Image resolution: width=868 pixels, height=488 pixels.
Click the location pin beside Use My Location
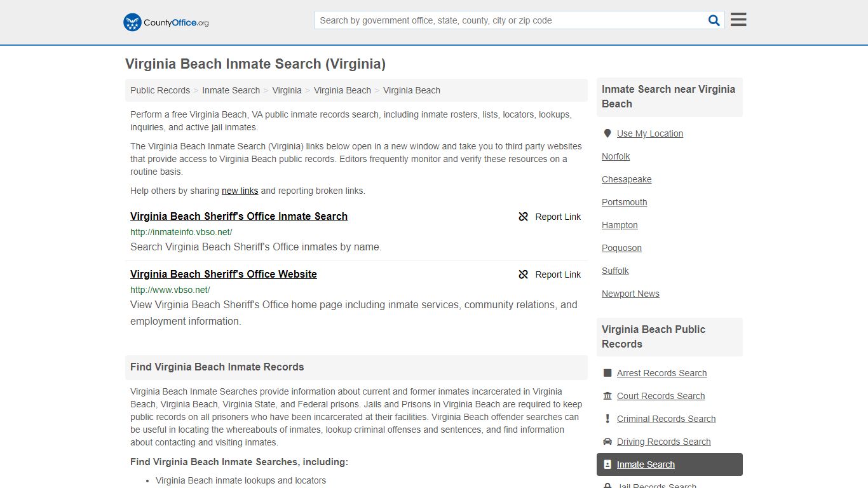[x=607, y=133]
